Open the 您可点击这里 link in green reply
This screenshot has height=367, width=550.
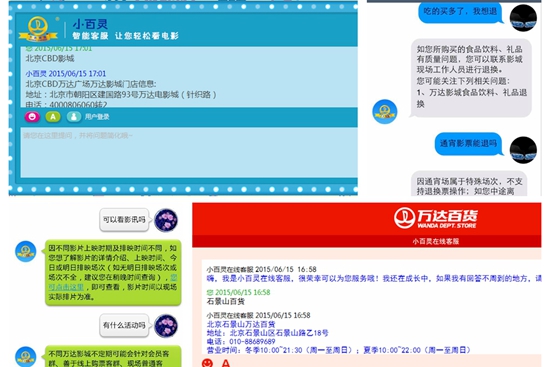click(113, 282)
